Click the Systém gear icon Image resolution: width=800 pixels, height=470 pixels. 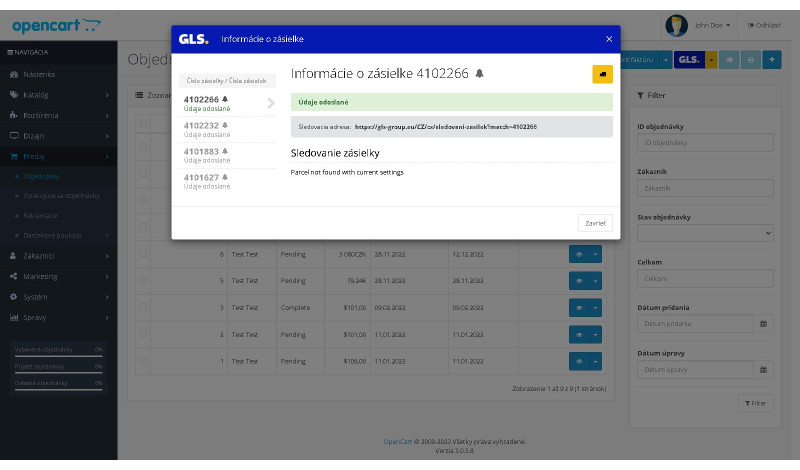point(14,296)
